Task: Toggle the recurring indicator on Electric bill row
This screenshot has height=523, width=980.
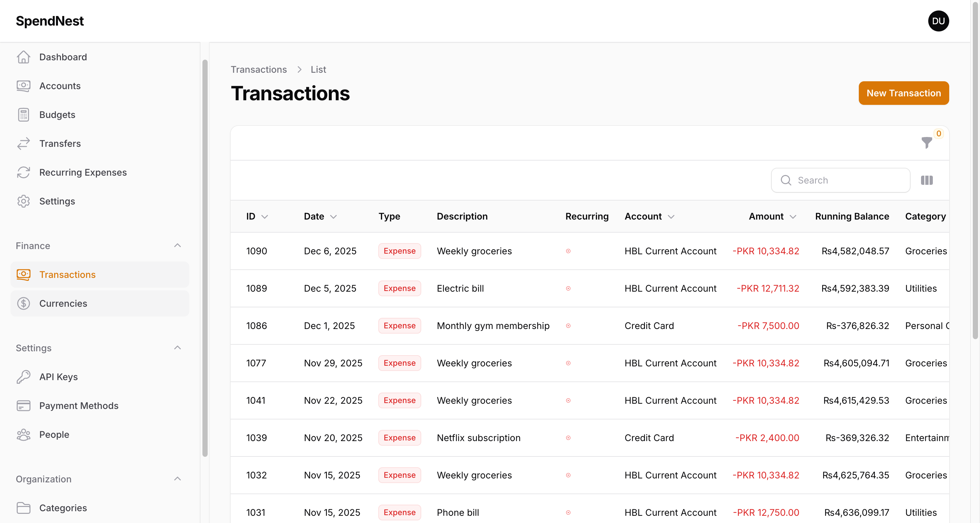Action: [x=568, y=288]
